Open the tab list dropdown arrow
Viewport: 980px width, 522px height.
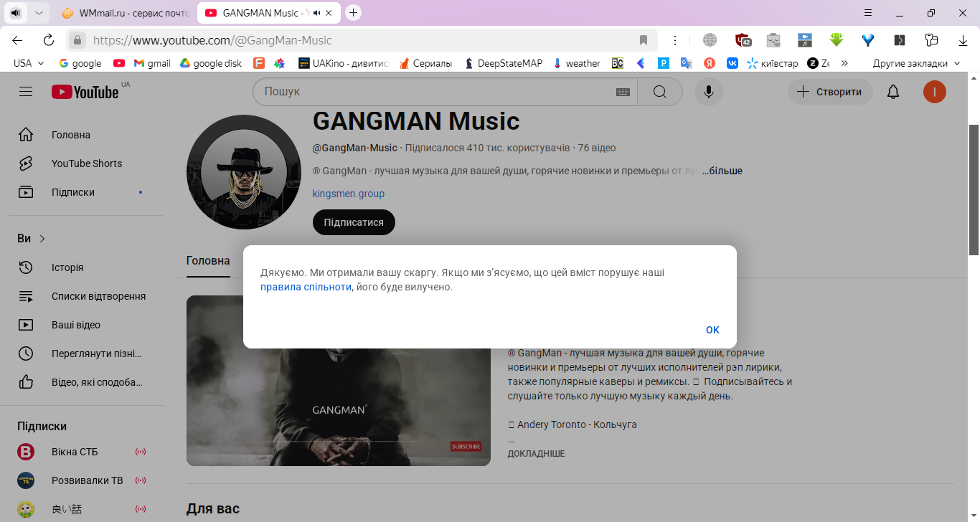[39, 13]
